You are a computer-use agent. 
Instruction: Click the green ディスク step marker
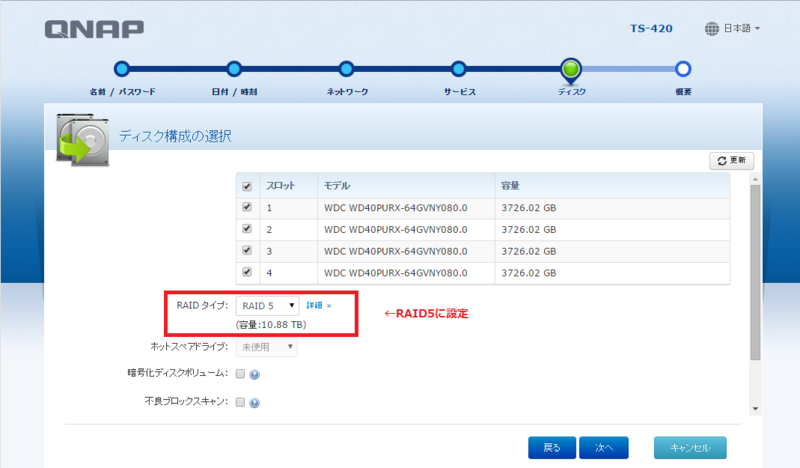point(571,69)
